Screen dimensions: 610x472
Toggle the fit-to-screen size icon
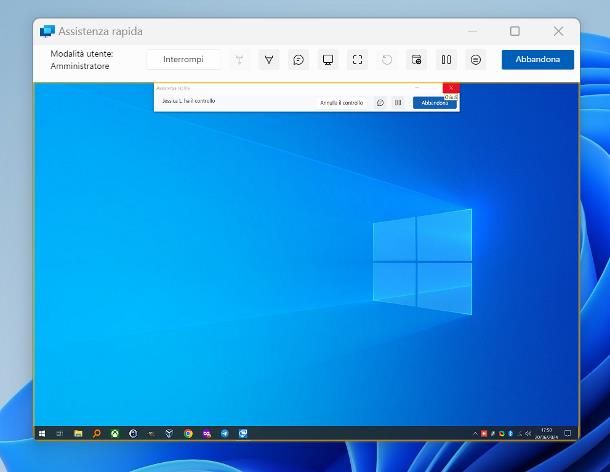tap(358, 60)
